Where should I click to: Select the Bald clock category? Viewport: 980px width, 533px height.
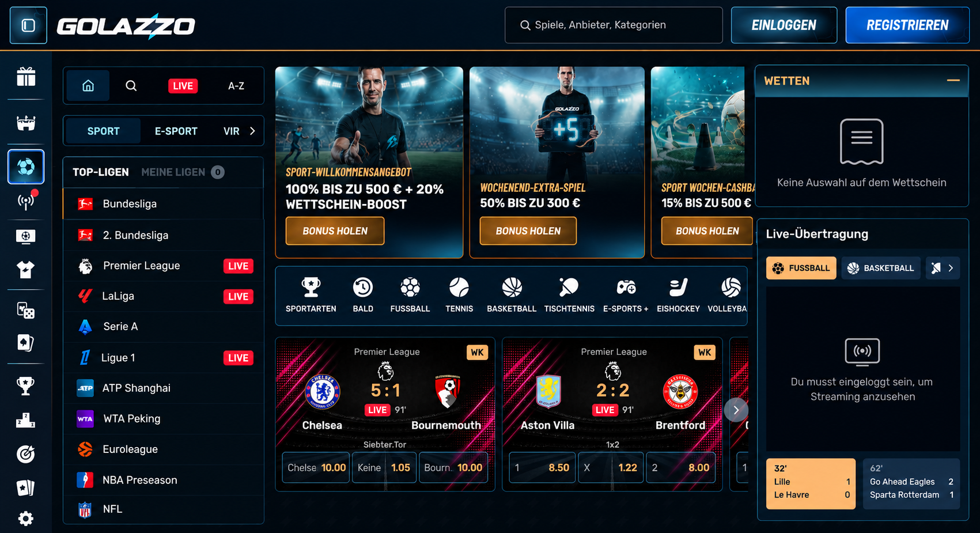(363, 296)
